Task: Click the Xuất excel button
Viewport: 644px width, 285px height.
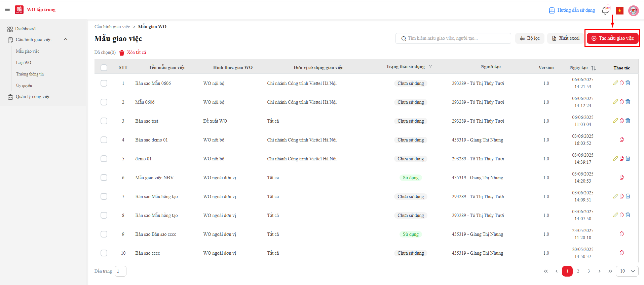Action: 566,38
